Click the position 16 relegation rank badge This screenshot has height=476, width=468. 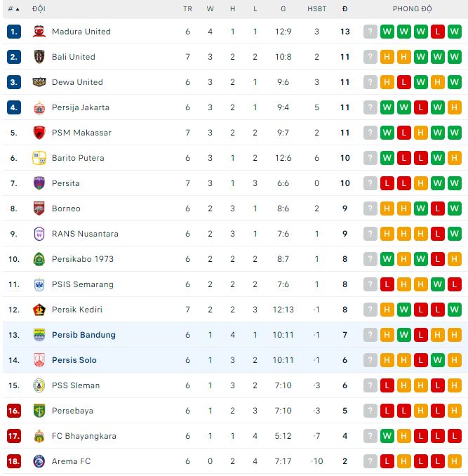(x=14, y=411)
